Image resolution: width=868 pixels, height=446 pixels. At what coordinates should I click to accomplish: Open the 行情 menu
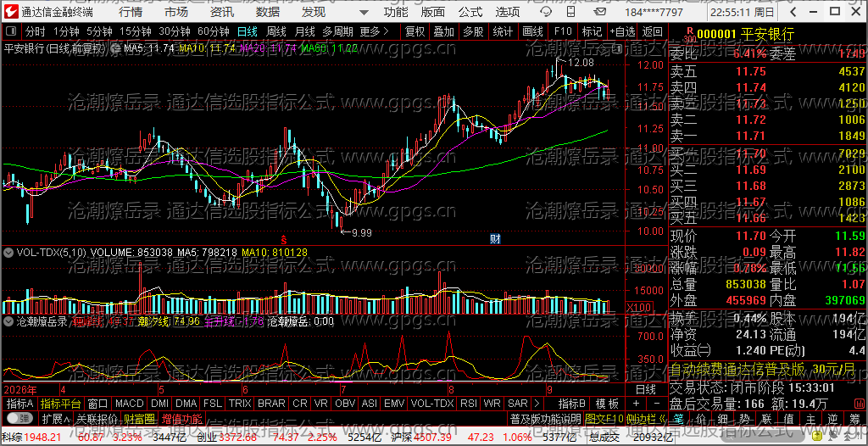[131, 12]
